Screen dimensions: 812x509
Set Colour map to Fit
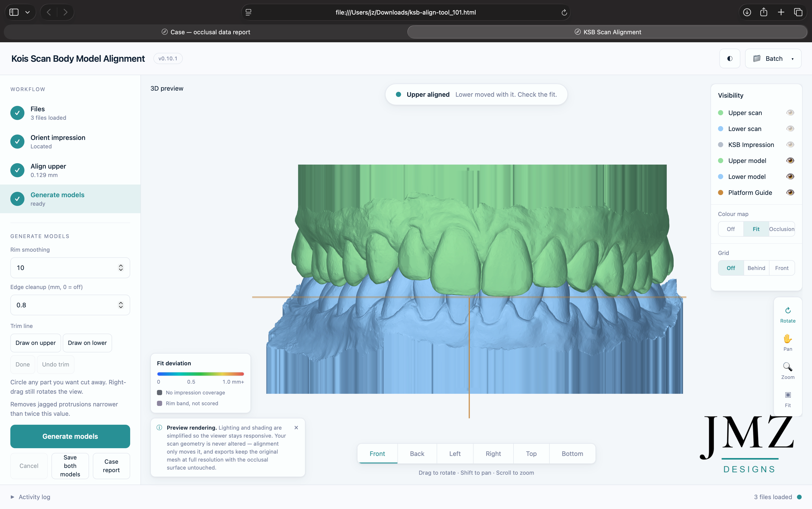click(756, 229)
